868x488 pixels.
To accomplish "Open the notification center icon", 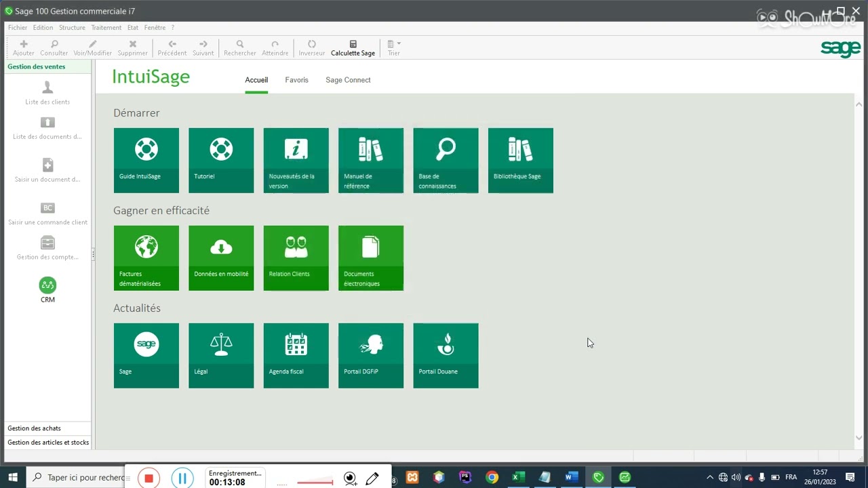I will coord(850,477).
